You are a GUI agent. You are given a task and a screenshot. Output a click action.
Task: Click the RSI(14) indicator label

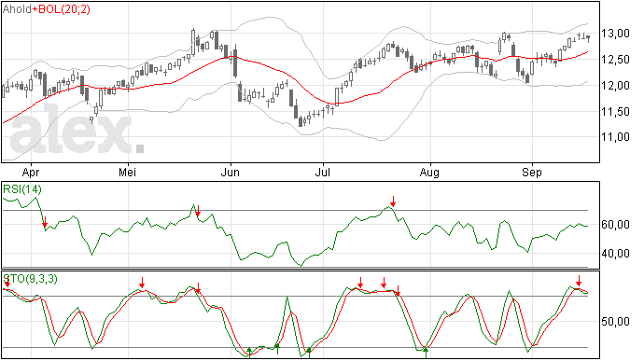tap(22, 189)
